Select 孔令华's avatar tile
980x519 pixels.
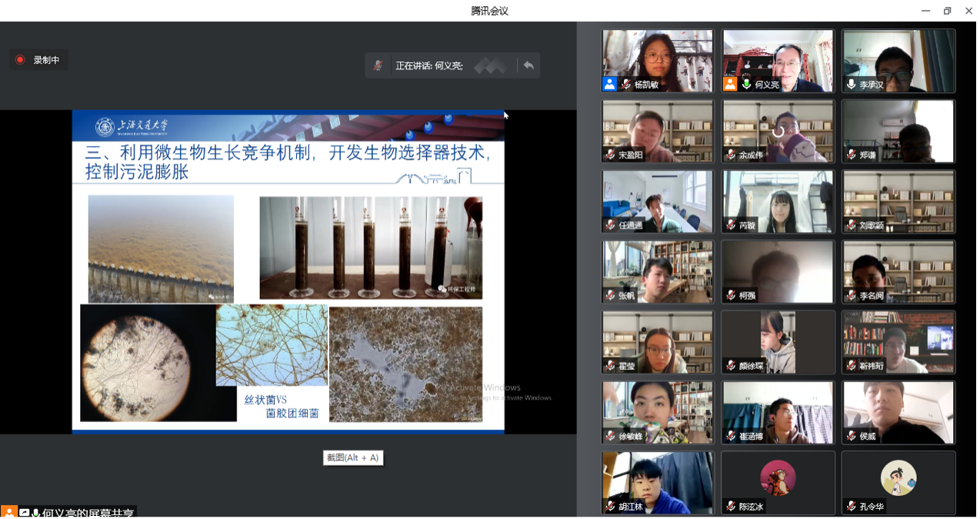(x=898, y=478)
